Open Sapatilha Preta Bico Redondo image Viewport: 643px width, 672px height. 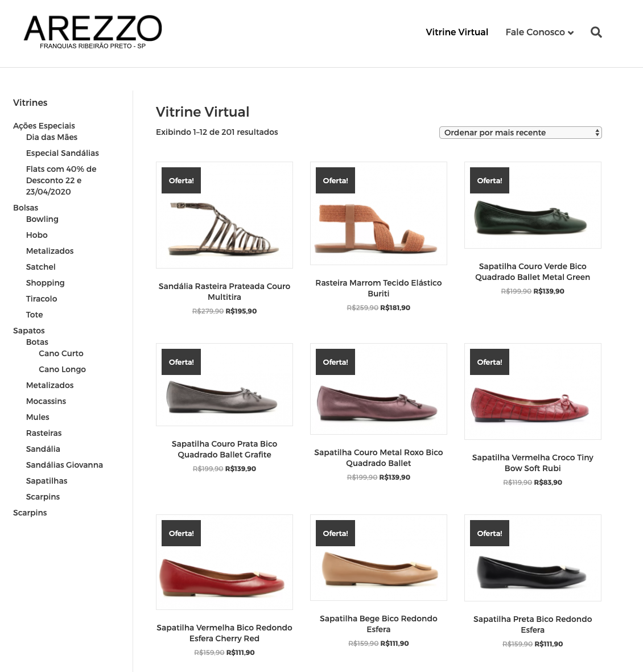point(533,558)
